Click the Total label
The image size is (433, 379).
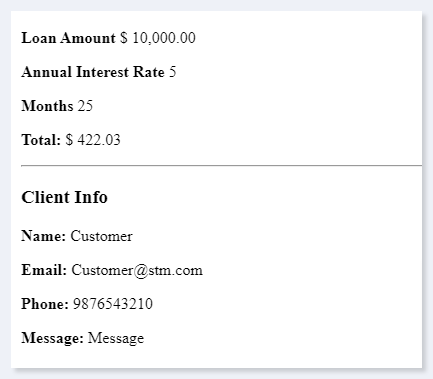tap(41, 140)
